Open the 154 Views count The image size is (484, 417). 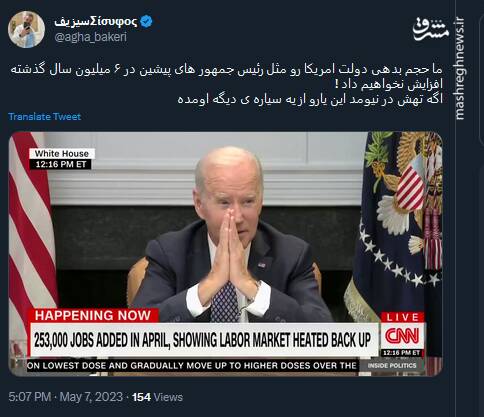(x=157, y=397)
